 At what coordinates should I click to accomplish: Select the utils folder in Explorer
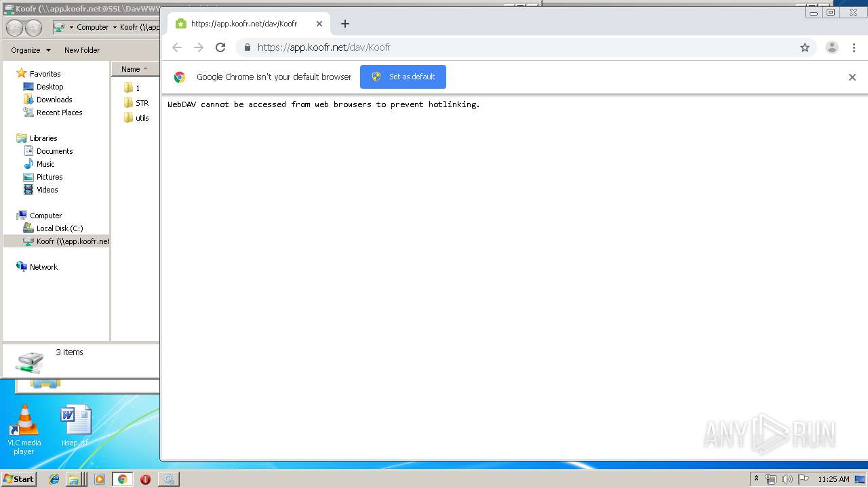pos(136,118)
